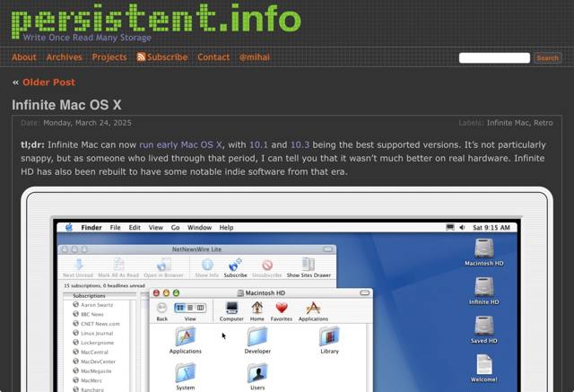Open the Library folder icon
574x392 pixels.
(x=329, y=337)
